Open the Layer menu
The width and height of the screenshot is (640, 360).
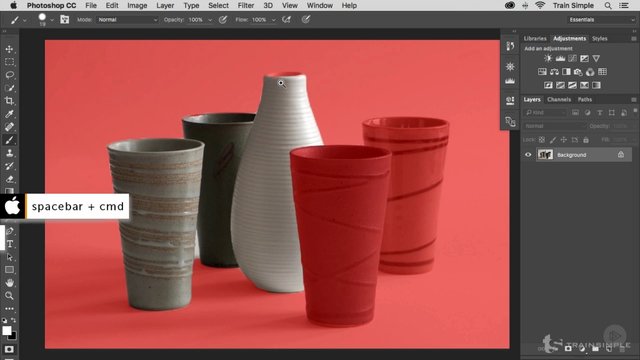point(165,5)
